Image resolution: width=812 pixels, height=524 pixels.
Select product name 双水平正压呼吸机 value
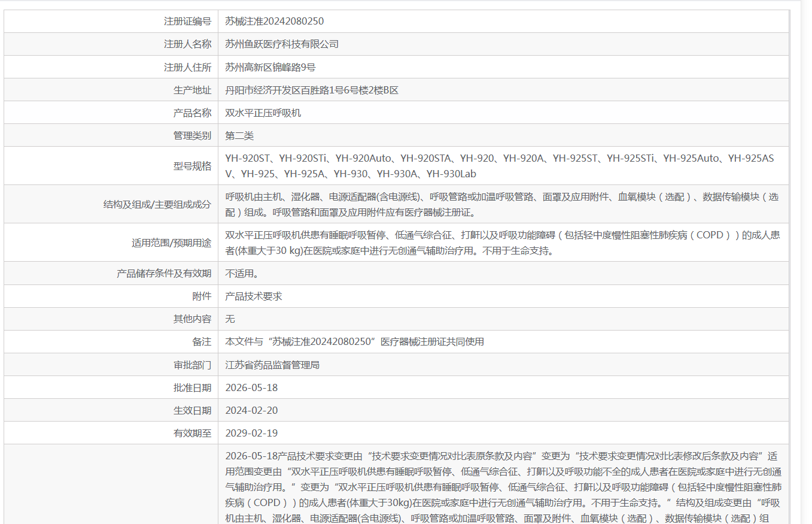tap(263, 113)
